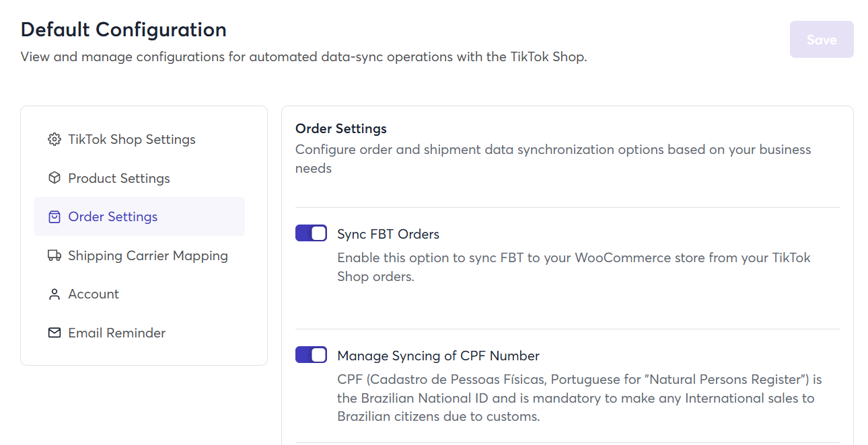Image resolution: width=868 pixels, height=445 pixels.
Task: Click the Manage Syncing of CPF Number label
Action: coord(438,356)
